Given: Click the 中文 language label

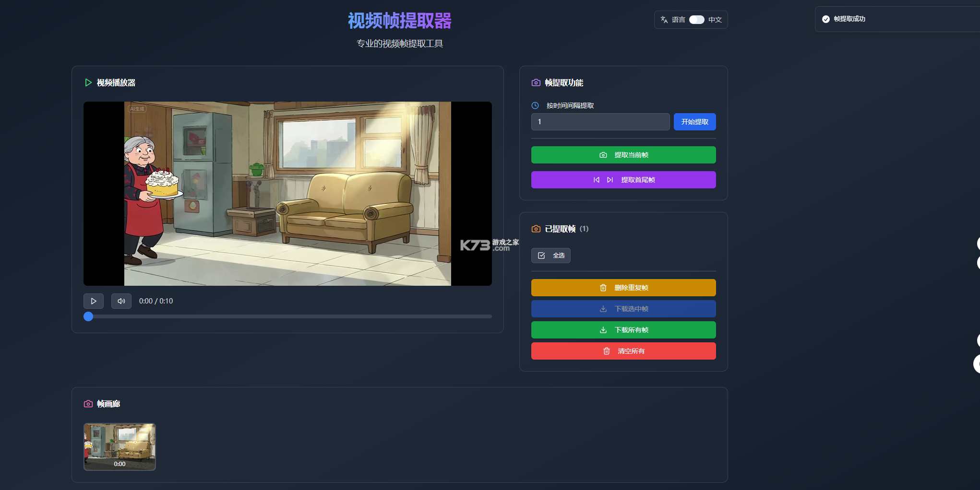Looking at the screenshot, I should 715,20.
